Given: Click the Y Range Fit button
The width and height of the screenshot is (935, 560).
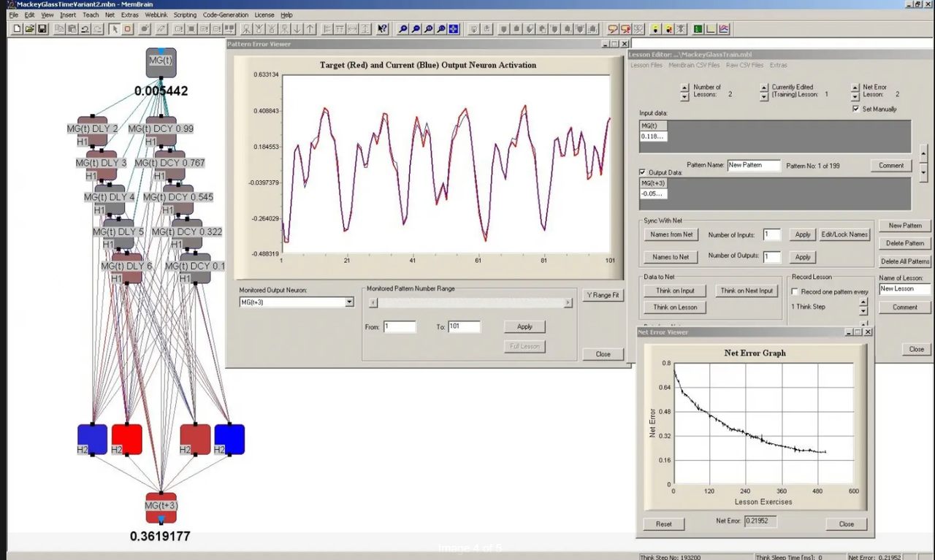Looking at the screenshot, I should point(603,295).
